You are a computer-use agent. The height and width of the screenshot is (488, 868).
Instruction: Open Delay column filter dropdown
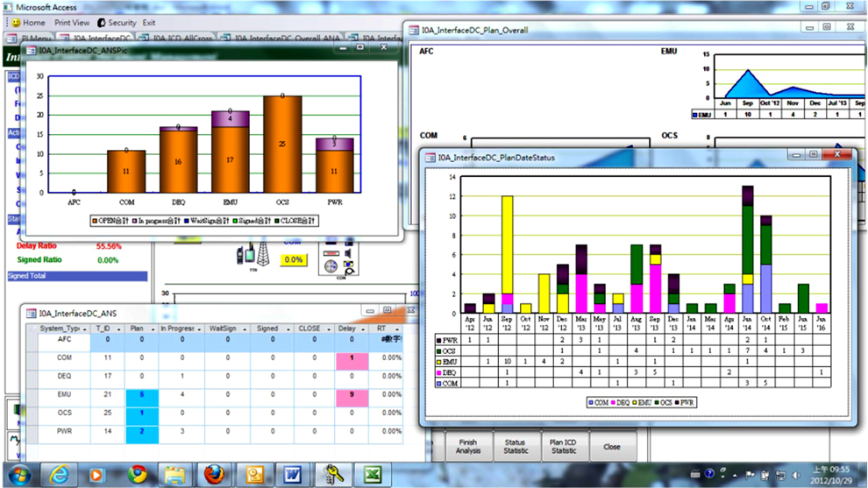click(363, 329)
